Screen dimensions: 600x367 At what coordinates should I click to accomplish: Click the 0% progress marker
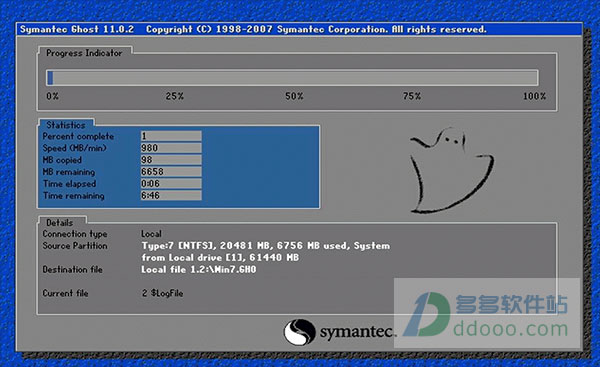click(52, 96)
